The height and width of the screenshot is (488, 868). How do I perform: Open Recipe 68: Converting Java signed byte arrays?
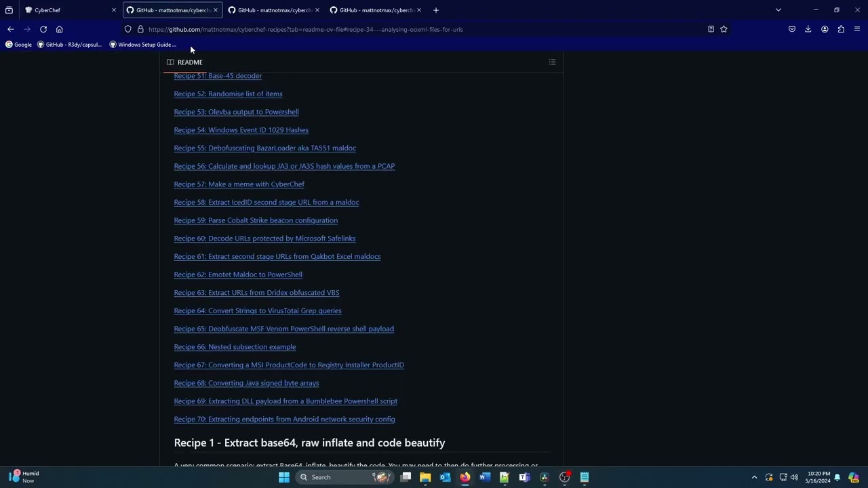coord(246,383)
